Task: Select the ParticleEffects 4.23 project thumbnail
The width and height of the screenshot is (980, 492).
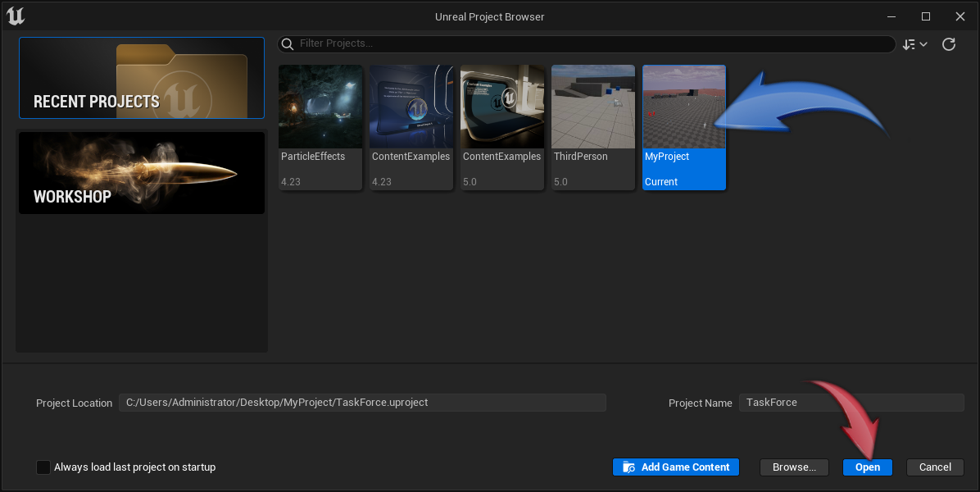Action: click(320, 105)
